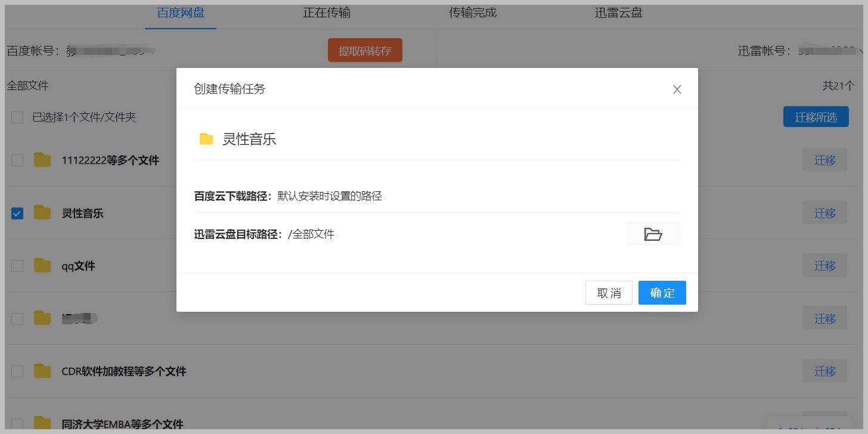This screenshot has width=868, height=434.
Task: Switch to the 迅雷云盘 tab
Action: (x=618, y=13)
